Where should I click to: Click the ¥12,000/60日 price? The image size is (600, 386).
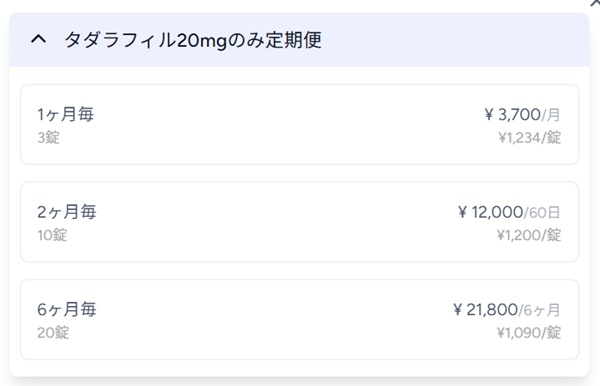(x=509, y=212)
